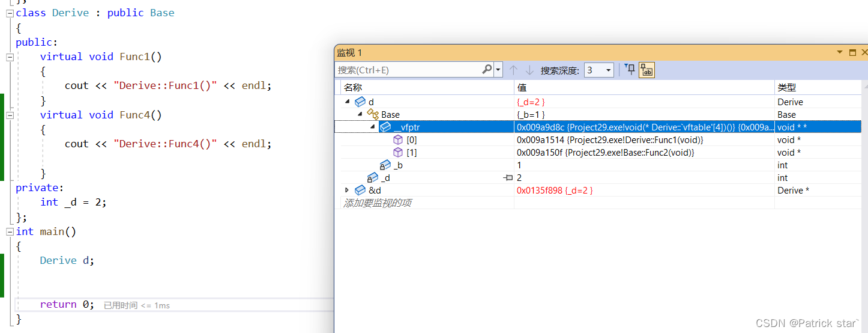Collapse the Func4 function code fold
The height and width of the screenshot is (333, 868).
point(10,115)
